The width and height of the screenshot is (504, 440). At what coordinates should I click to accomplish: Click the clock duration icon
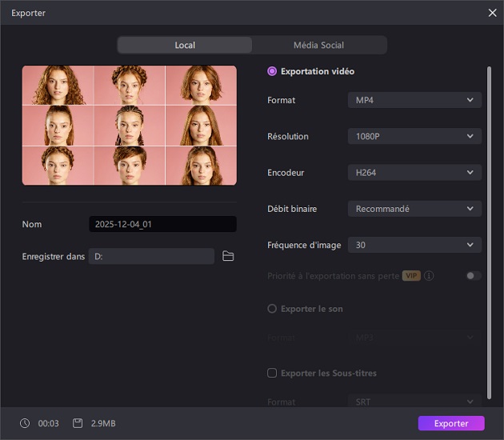[25, 423]
